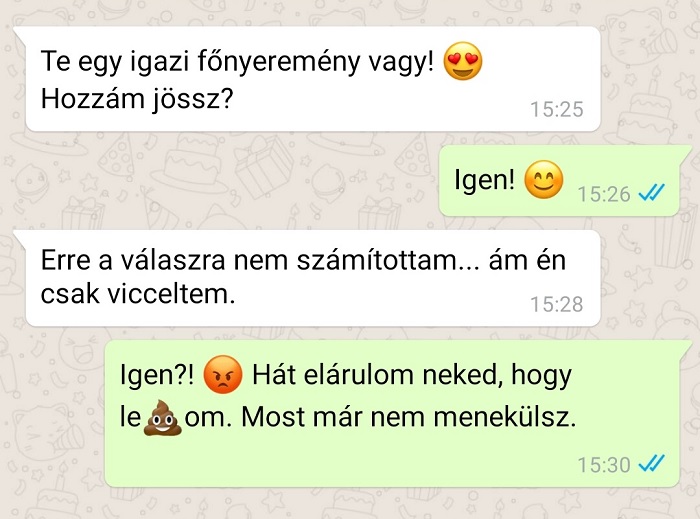
Task: Click the angry red face emoji
Action: click(x=223, y=374)
